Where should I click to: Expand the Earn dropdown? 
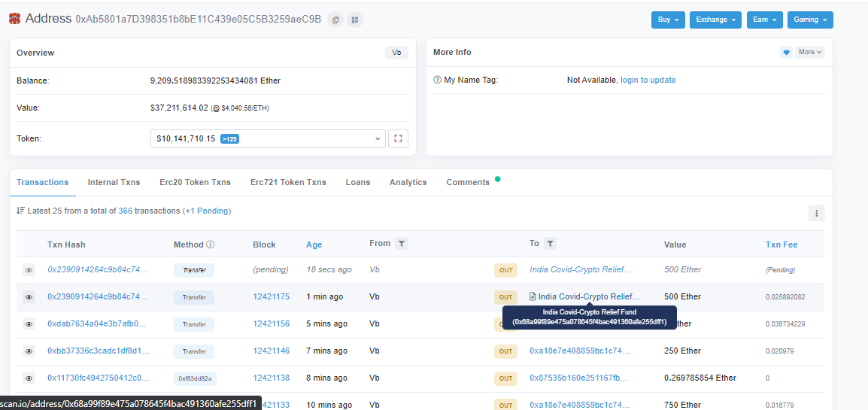click(x=764, y=20)
